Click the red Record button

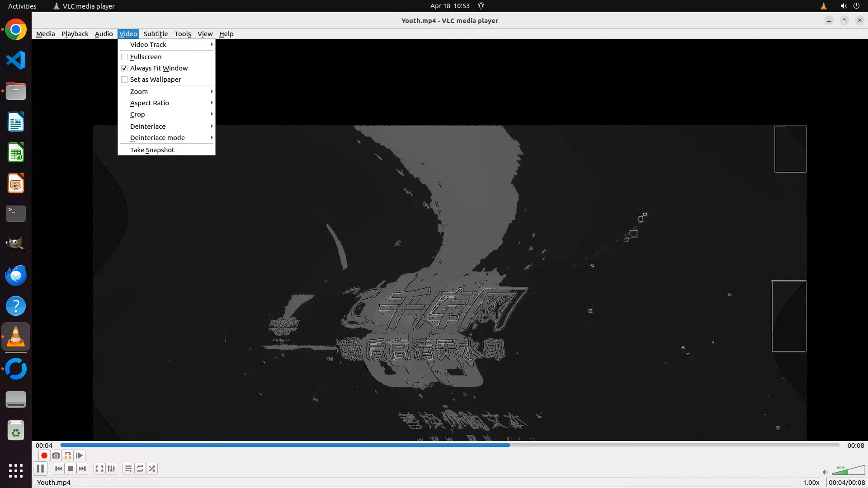click(44, 455)
